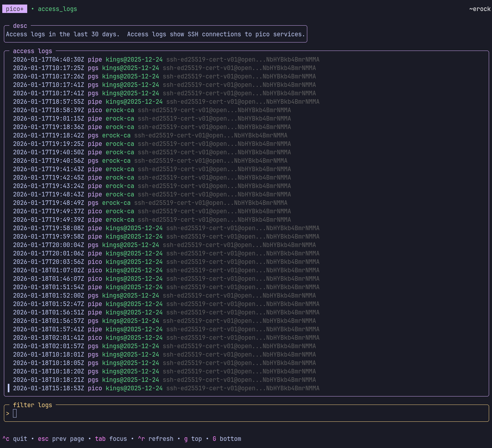Click the g top shortcut hint

[x=193, y=439]
